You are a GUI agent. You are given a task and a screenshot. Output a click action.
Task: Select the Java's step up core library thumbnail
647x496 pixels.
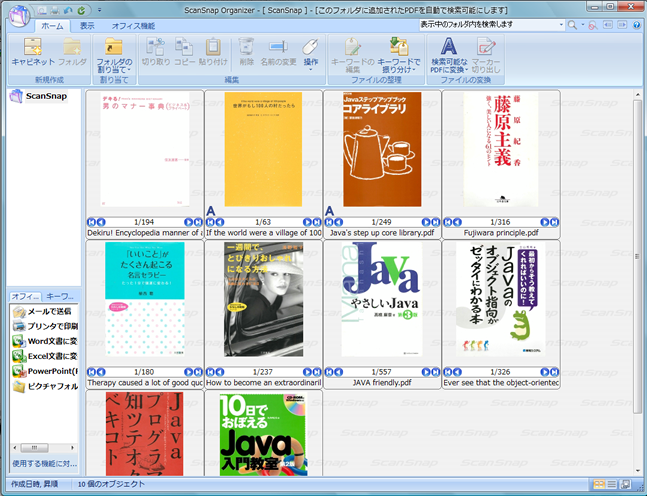pyautogui.click(x=383, y=149)
